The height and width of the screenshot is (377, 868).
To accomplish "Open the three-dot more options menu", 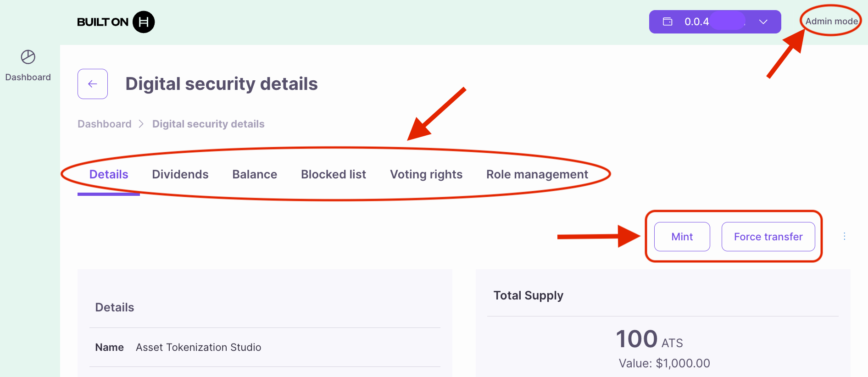I will pyautogui.click(x=844, y=236).
